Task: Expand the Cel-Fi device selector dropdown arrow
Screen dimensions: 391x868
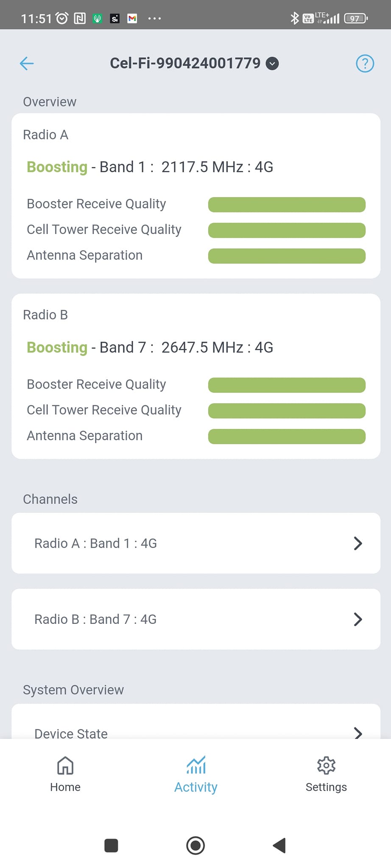Action: (x=272, y=64)
